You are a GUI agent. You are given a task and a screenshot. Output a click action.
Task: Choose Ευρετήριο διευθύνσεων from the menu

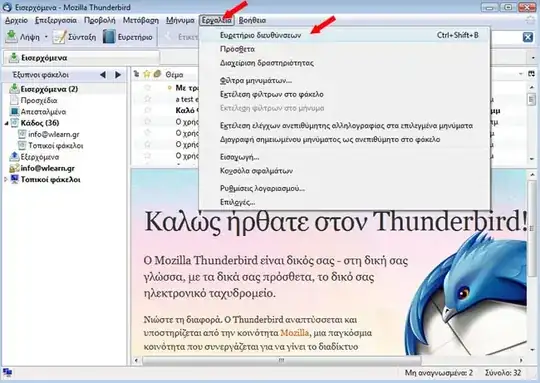344,35
